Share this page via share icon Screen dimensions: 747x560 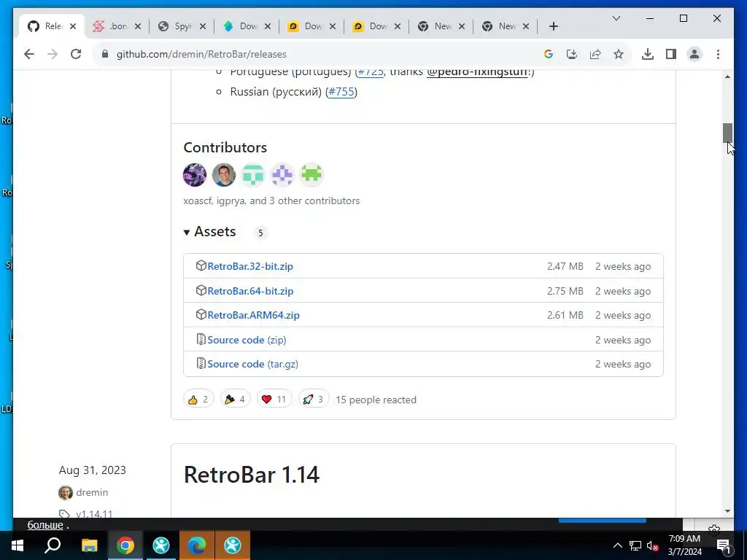click(x=595, y=54)
